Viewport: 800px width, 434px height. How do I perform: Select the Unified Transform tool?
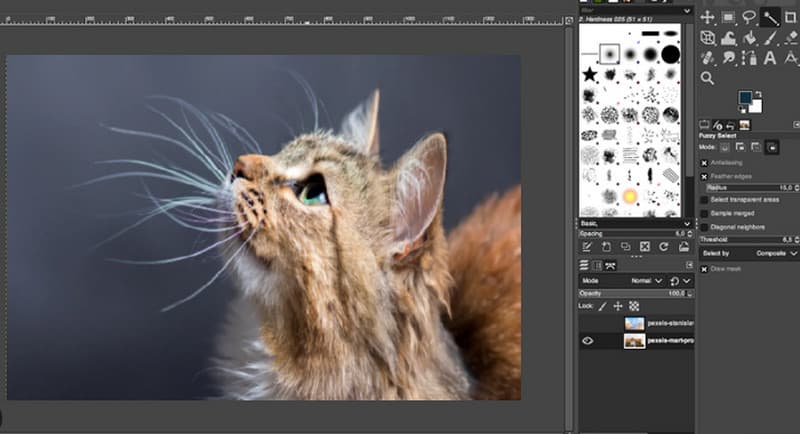pyautogui.click(x=707, y=38)
